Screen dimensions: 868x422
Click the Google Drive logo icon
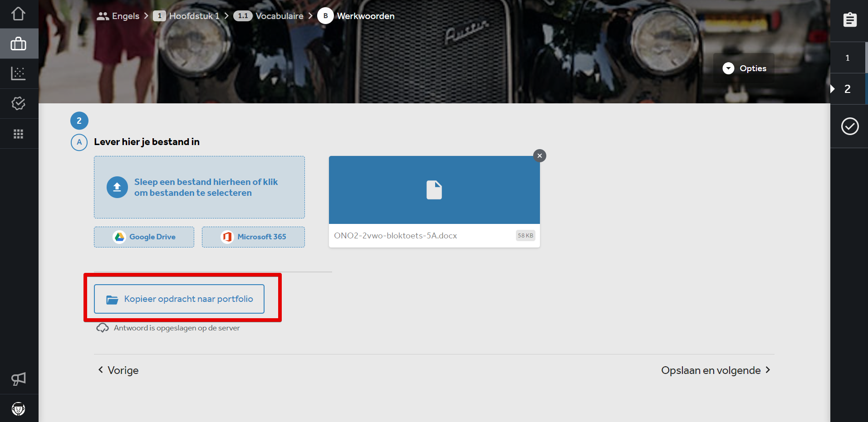[x=119, y=237]
